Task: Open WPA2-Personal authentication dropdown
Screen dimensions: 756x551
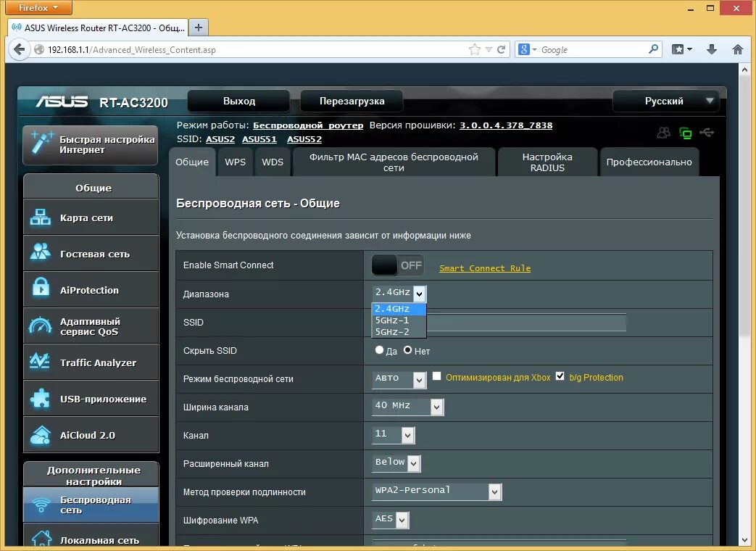Action: tap(437, 492)
